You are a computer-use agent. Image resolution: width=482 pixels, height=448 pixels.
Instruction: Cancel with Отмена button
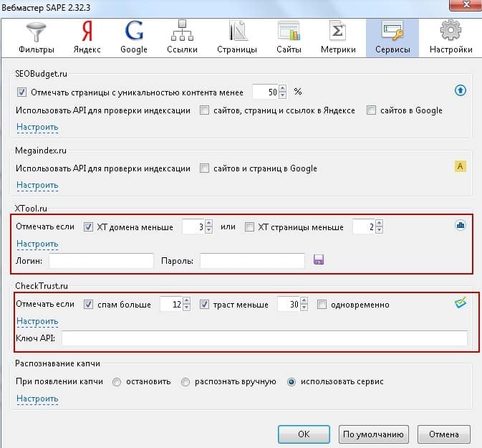[x=444, y=434]
